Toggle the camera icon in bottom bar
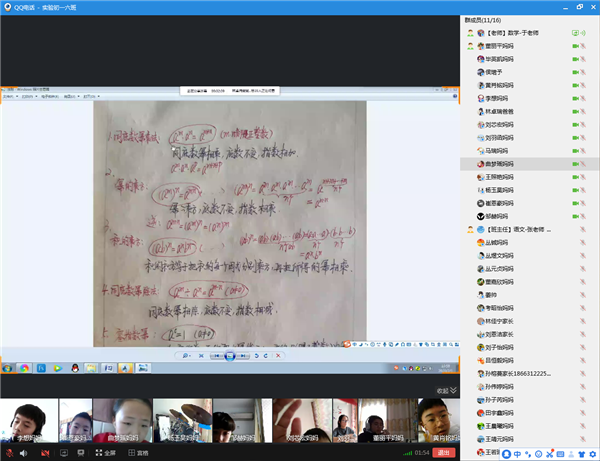The image size is (600, 461). (x=44, y=453)
